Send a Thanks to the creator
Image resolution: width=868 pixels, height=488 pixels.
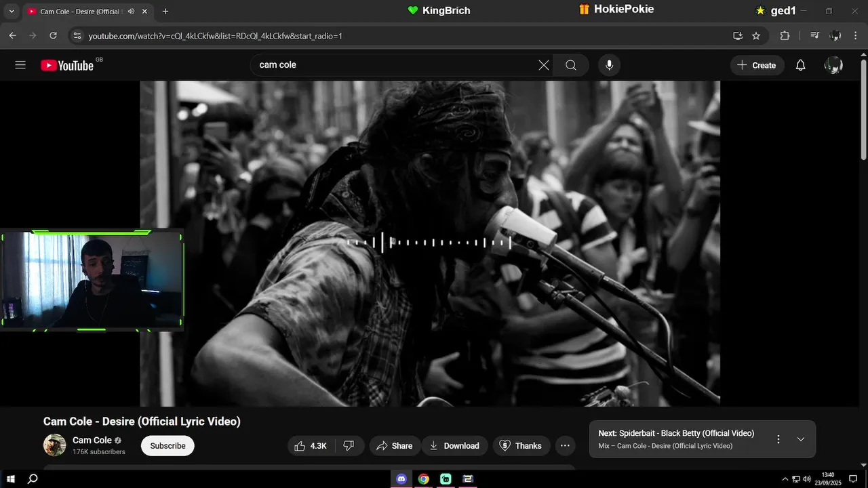coord(521,446)
